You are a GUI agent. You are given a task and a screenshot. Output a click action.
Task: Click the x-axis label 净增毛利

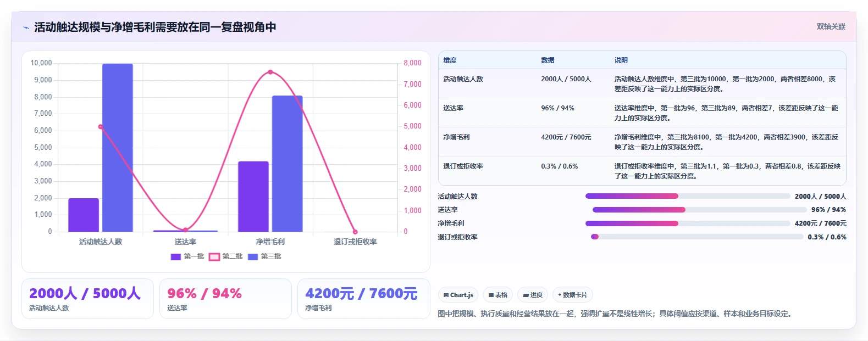point(270,242)
